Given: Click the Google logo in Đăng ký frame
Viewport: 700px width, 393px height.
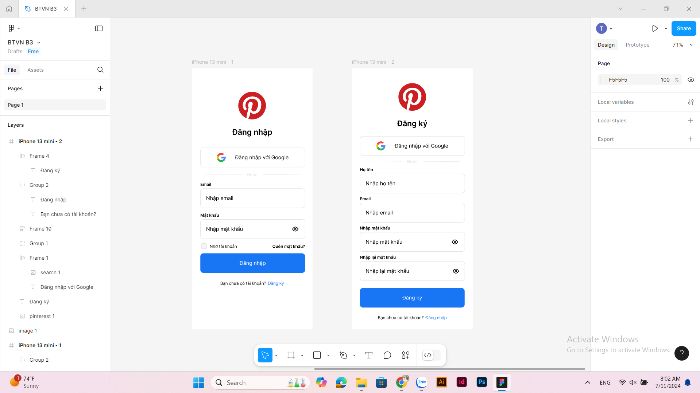Looking at the screenshot, I should (380, 146).
